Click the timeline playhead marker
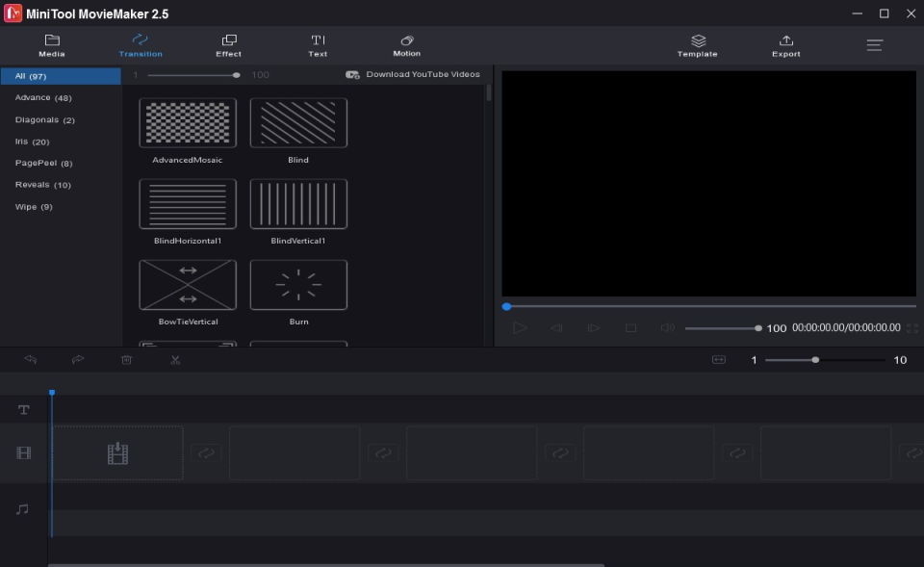 (x=52, y=392)
